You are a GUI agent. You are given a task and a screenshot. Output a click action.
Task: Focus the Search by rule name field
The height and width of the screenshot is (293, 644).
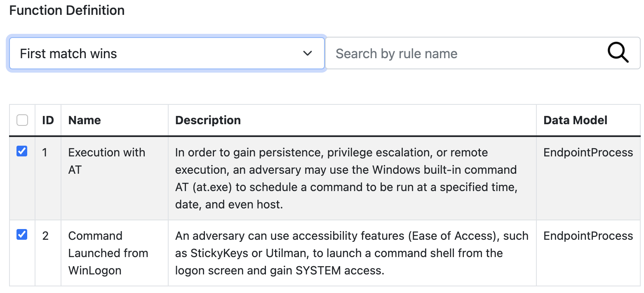pyautogui.click(x=466, y=54)
